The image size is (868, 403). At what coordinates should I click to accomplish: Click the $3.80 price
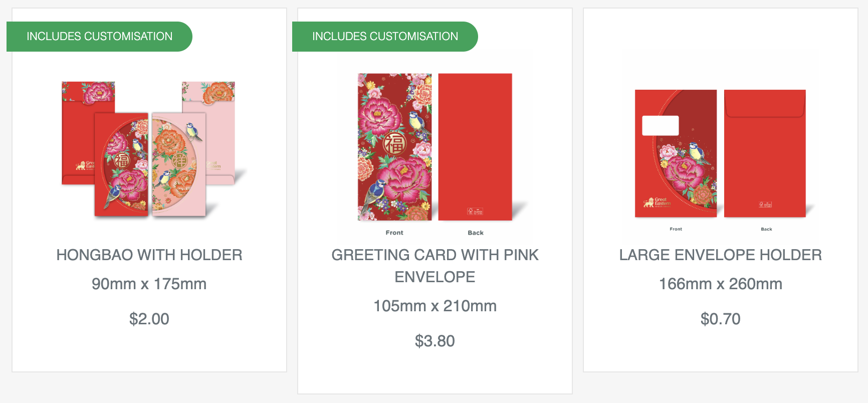(435, 341)
